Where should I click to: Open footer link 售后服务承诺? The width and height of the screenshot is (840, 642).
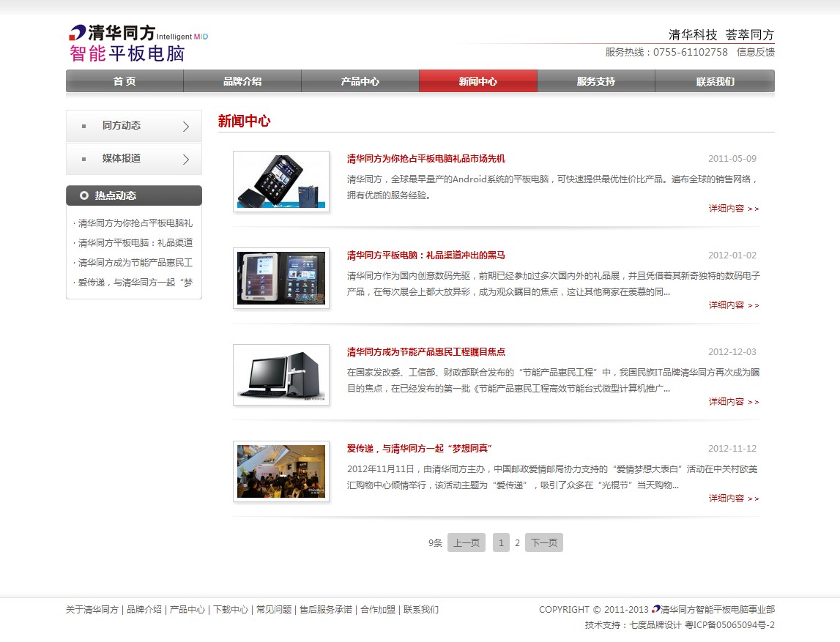tap(326, 609)
